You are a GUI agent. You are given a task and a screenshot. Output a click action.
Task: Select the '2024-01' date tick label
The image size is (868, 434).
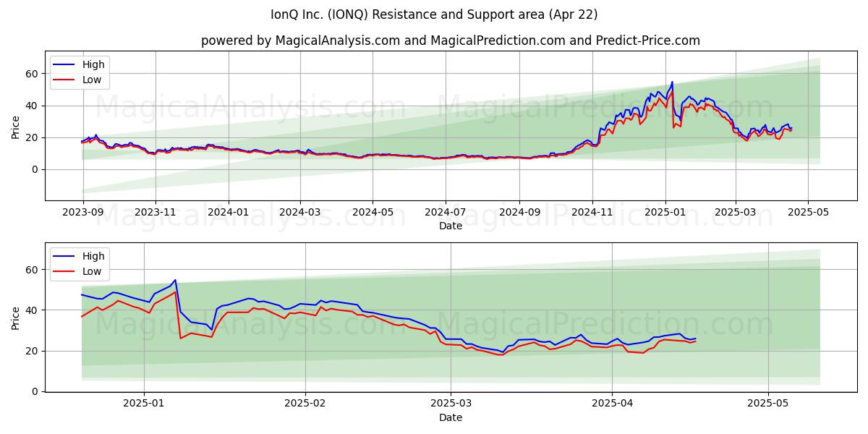tap(229, 212)
